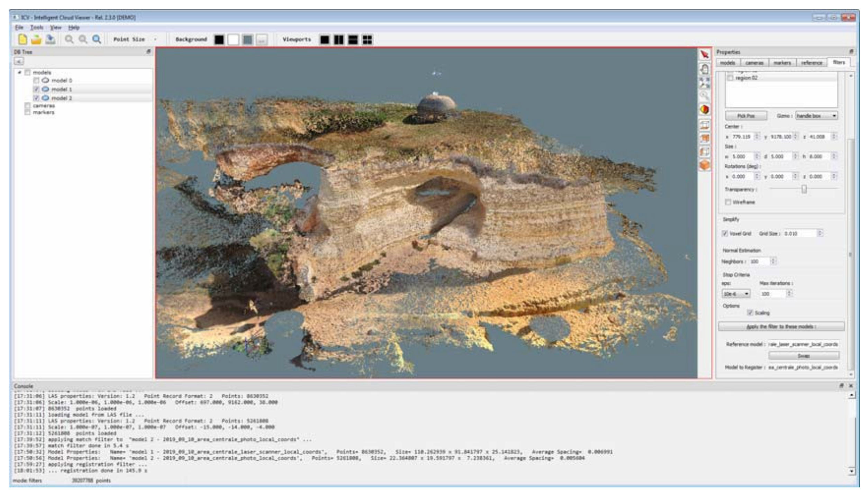The height and width of the screenshot is (494, 868).
Task: Click the save model toolbar icon
Action: pos(51,39)
